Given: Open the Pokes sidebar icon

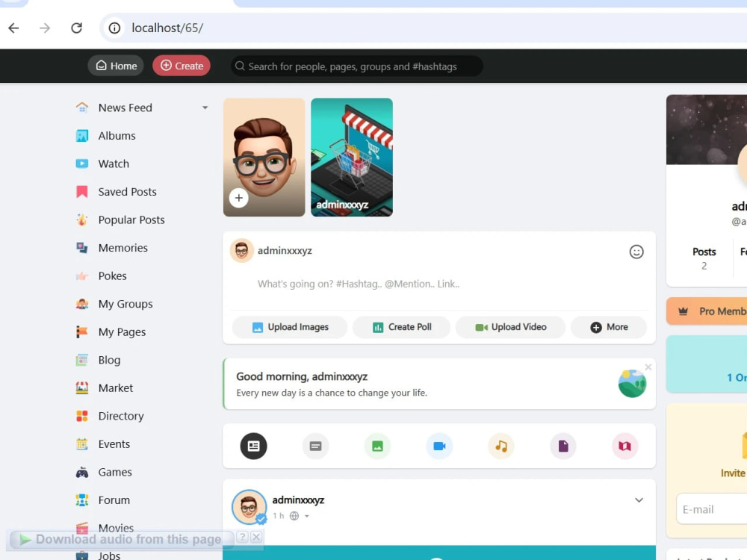Looking at the screenshot, I should (82, 276).
